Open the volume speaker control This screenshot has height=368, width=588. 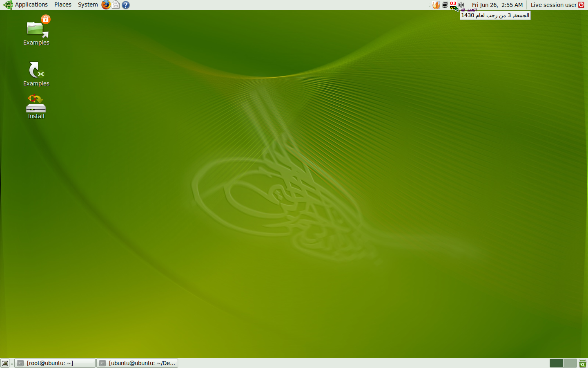[x=461, y=5]
